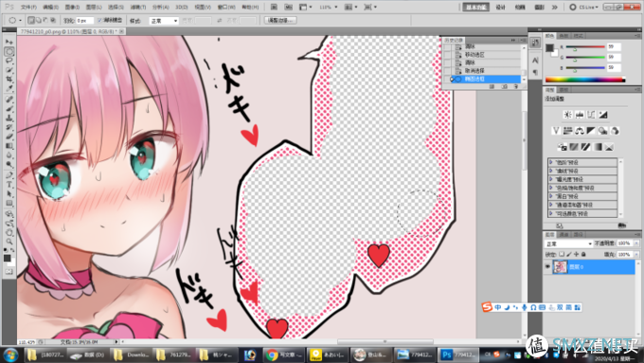
Task: Select the Hand tool
Action: pyautogui.click(x=9, y=232)
